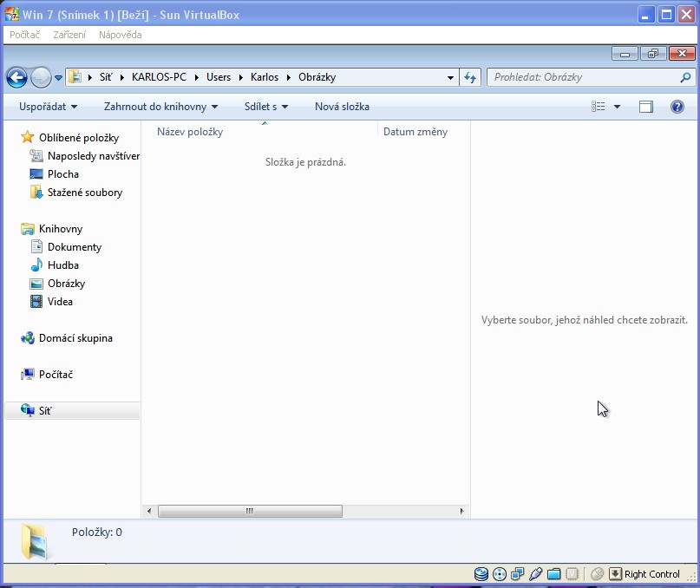Screen dimensions: 700x588
Task: Go to Users in the address path
Action: (x=219, y=77)
